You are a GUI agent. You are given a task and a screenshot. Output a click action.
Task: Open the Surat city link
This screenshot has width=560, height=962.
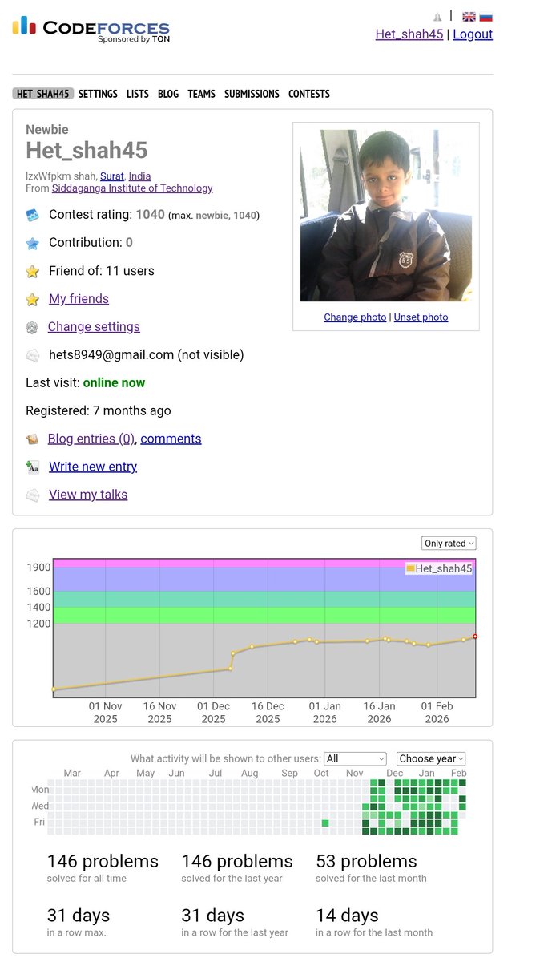point(112,176)
